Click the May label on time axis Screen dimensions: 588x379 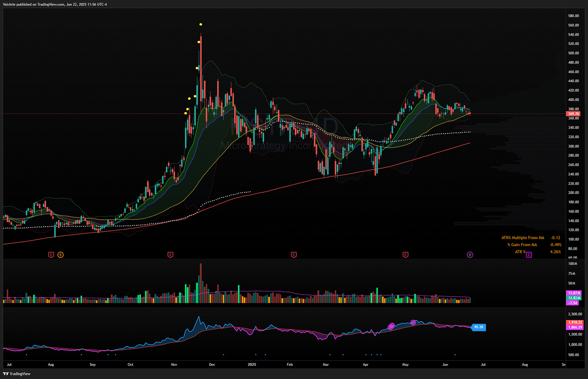(405, 364)
